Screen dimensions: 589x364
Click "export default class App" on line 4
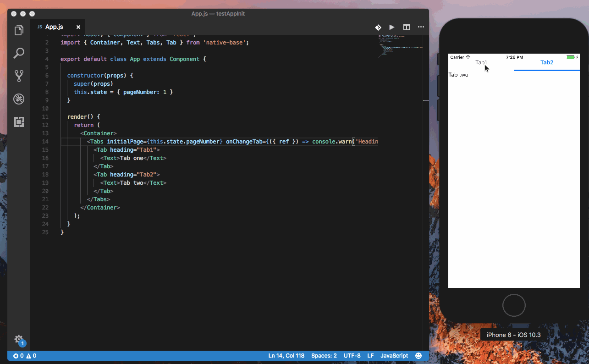click(100, 59)
